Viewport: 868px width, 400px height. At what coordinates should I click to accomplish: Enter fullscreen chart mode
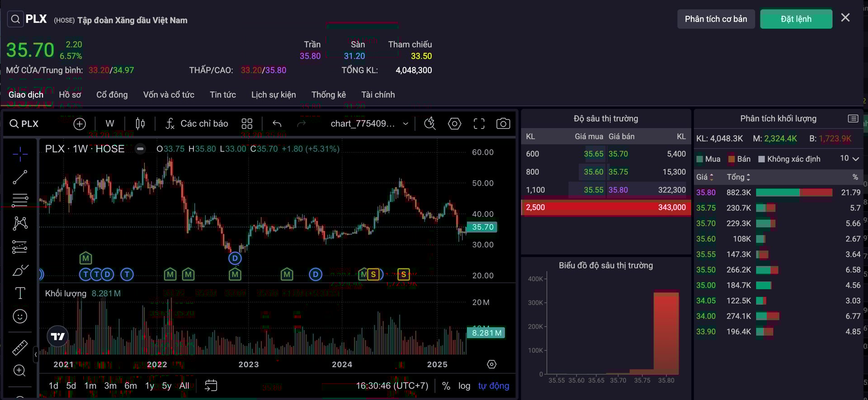[x=479, y=124]
